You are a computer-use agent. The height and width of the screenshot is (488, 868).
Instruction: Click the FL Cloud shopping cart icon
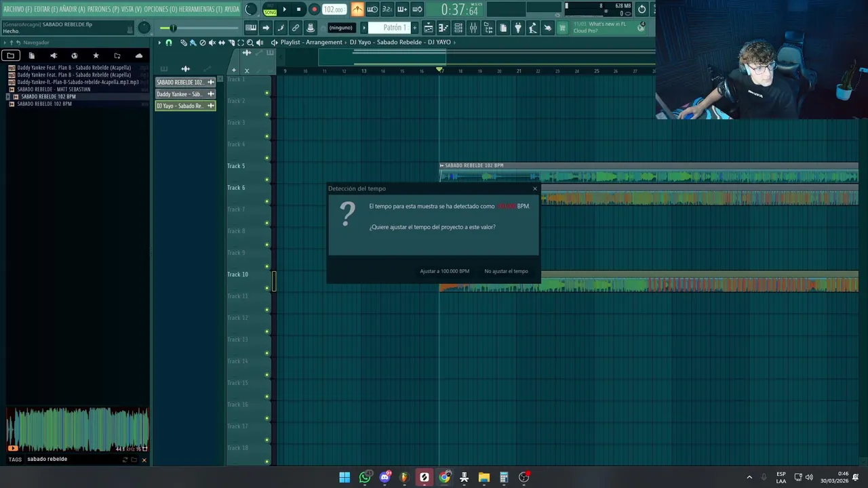(x=562, y=28)
